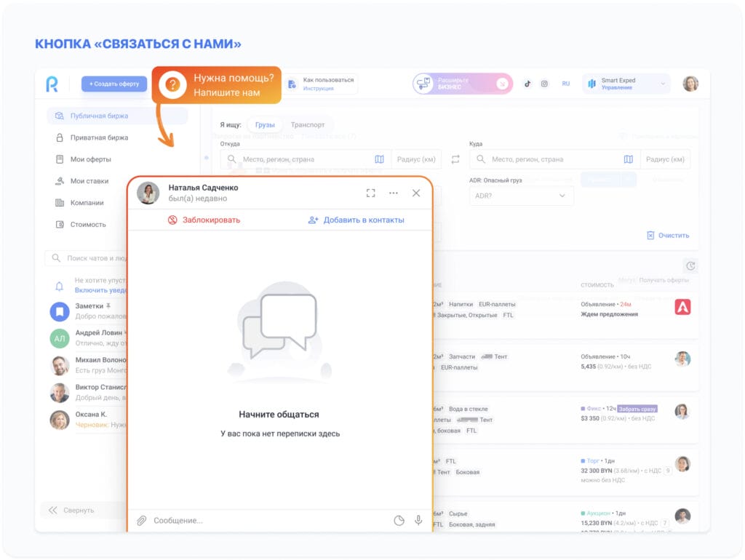Open the three-dot chat options menu

pyautogui.click(x=394, y=193)
